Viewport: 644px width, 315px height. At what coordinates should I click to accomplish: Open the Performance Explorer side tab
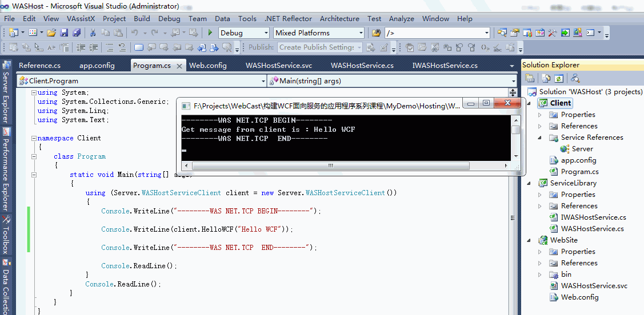(6, 170)
